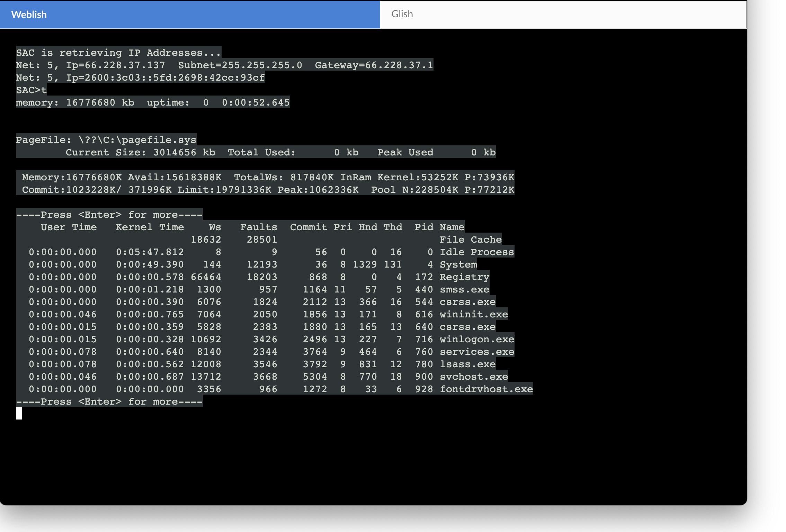Switch to the Weblish tab
This screenshot has width=786, height=532.
29,15
